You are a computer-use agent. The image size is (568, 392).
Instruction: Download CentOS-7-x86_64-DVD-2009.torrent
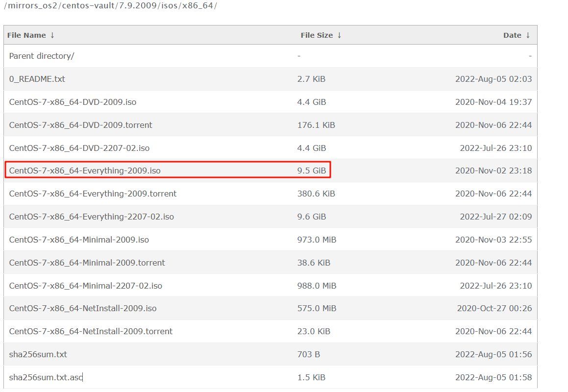tap(80, 125)
